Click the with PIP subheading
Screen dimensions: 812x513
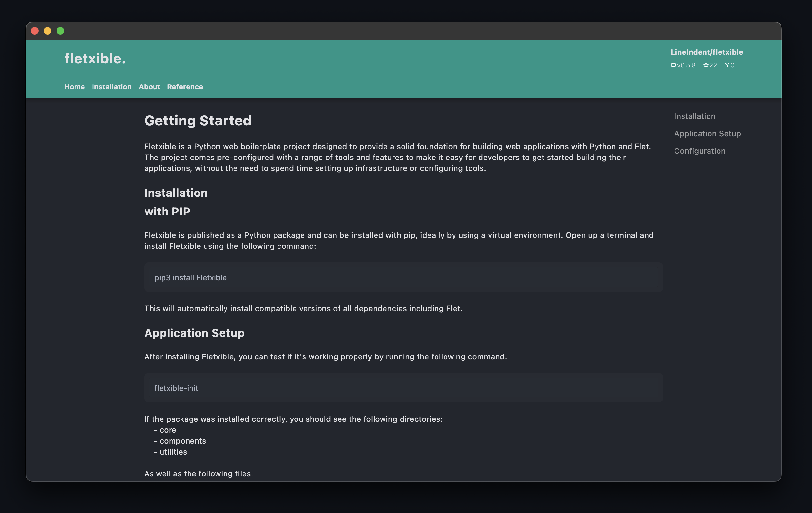[167, 212]
